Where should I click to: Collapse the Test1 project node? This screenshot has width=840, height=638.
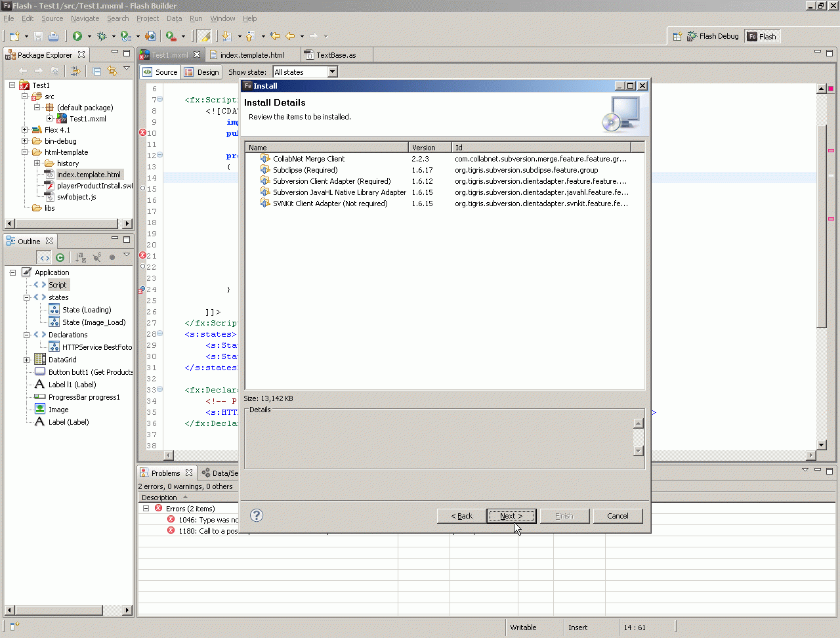click(x=12, y=85)
